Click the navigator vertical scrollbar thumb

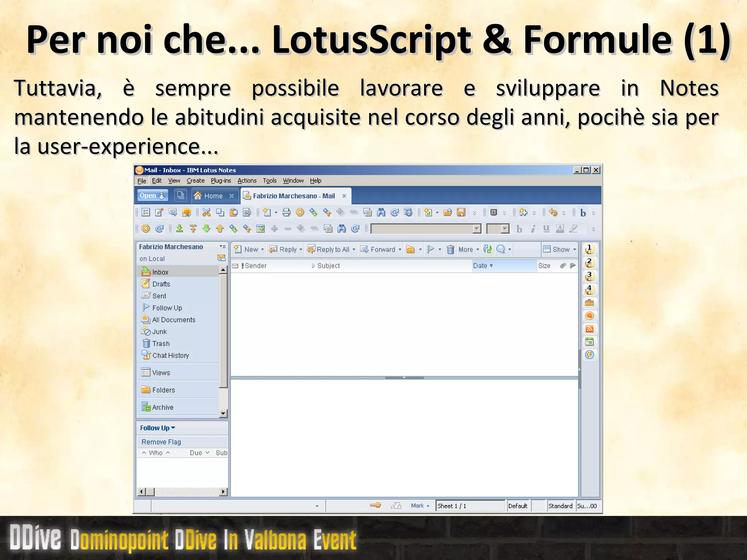pyautogui.click(x=223, y=331)
